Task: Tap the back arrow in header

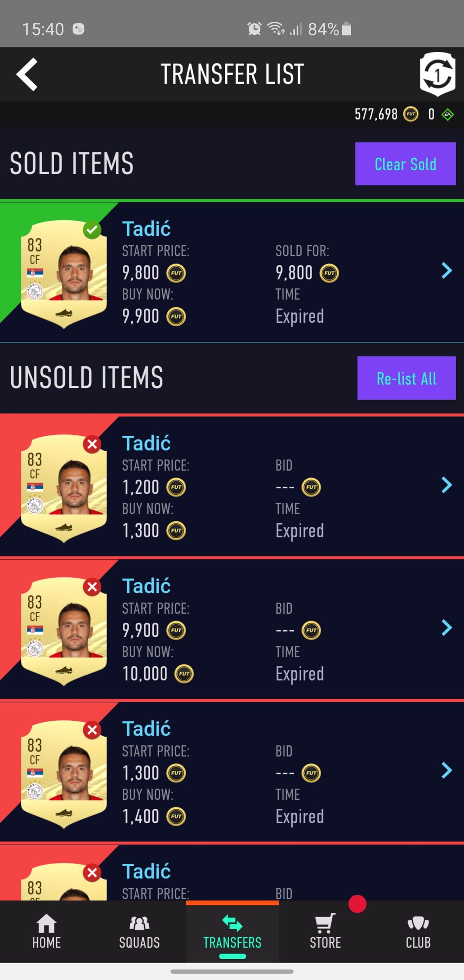Action: tap(27, 74)
